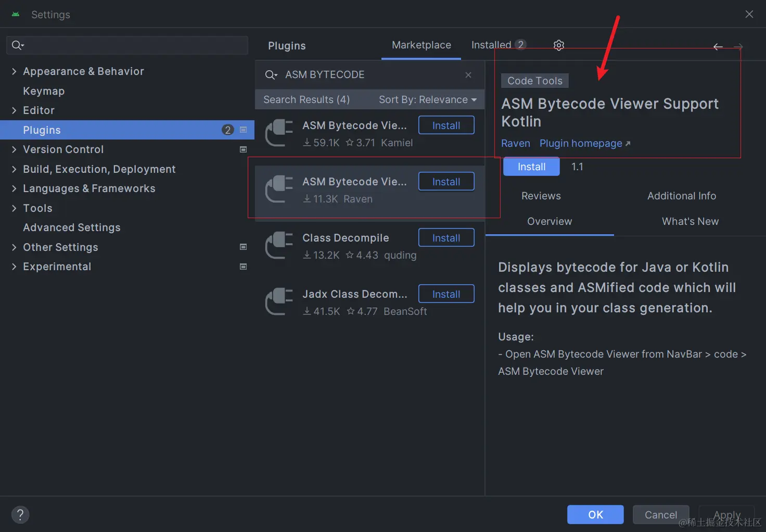Close the Settings dialog window

749,14
